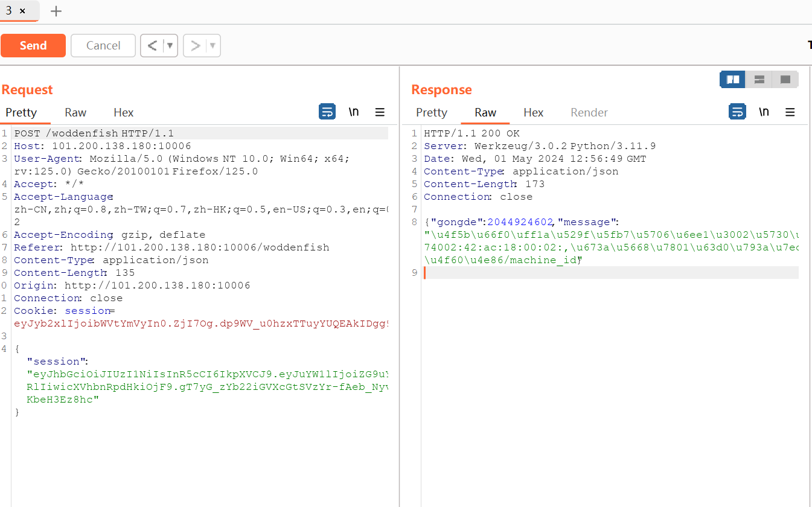812x507 pixels.
Task: Switch the Request view to the Raw tab
Action: coord(75,112)
